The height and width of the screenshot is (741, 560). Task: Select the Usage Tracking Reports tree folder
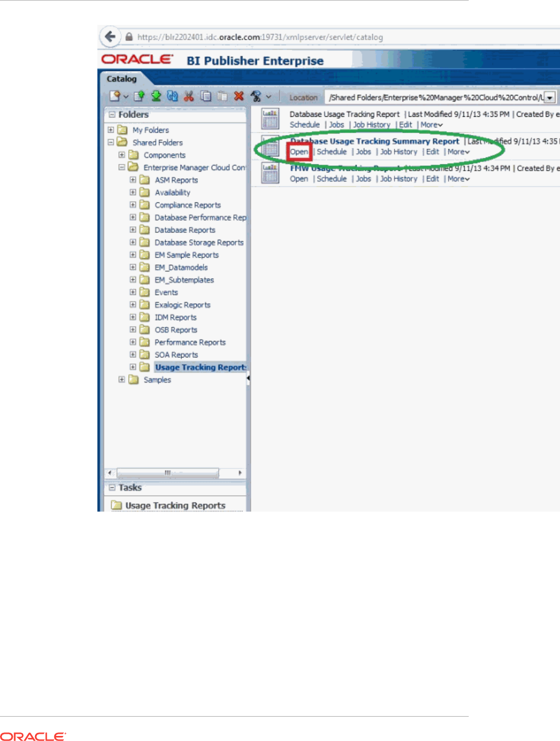(x=200, y=367)
